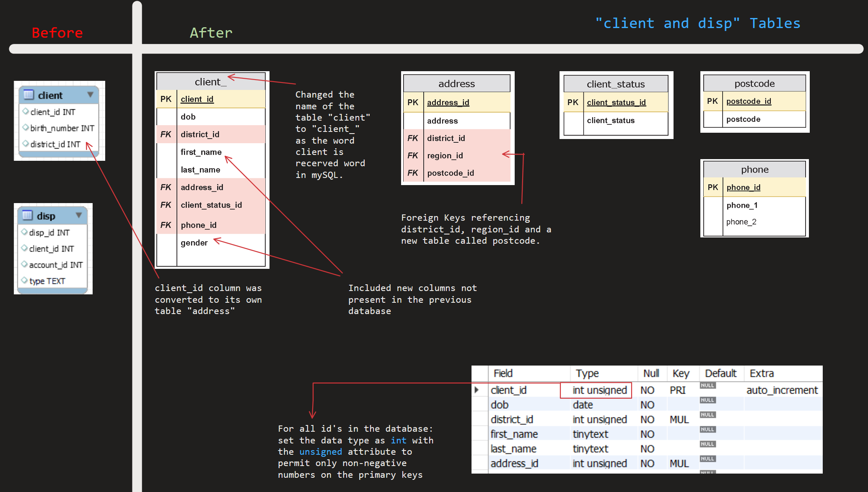Click the diamond icon next to account_id INT
Image resolution: width=868 pixels, height=492 pixels.
24,265
